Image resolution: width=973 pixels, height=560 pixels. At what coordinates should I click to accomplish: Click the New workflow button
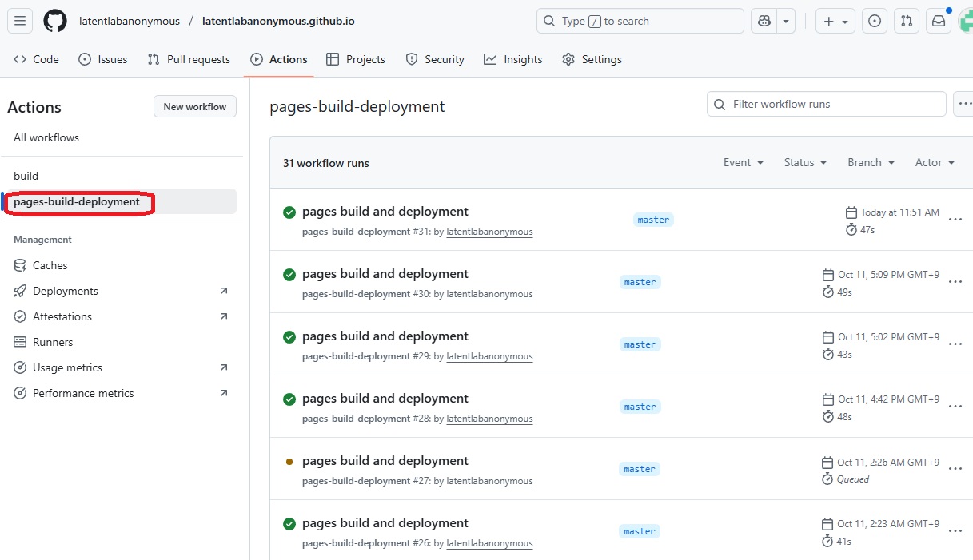(195, 106)
